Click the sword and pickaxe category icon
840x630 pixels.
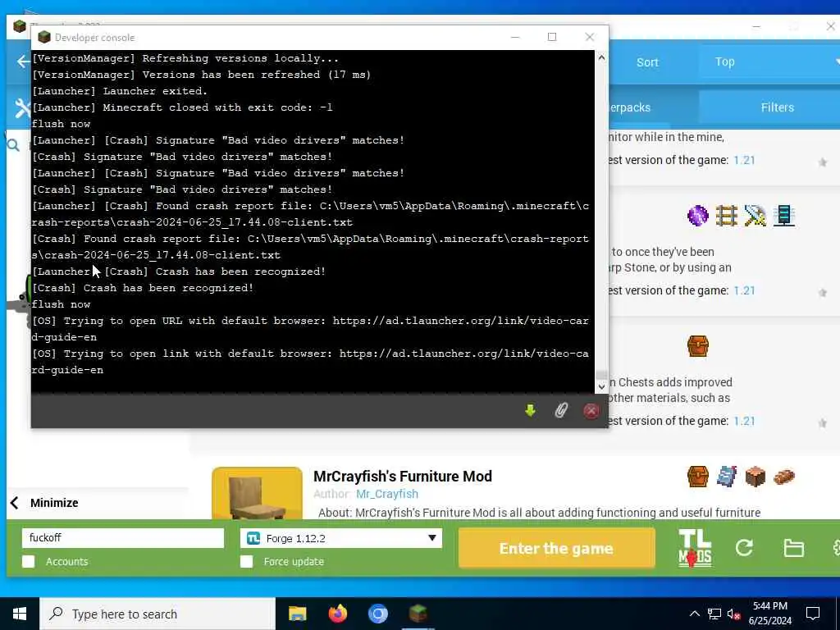click(x=756, y=216)
